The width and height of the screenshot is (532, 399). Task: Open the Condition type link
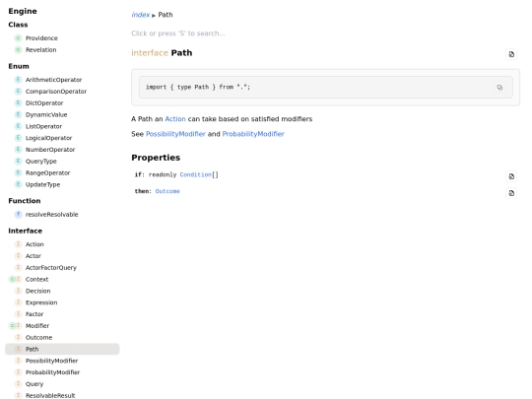coord(196,174)
